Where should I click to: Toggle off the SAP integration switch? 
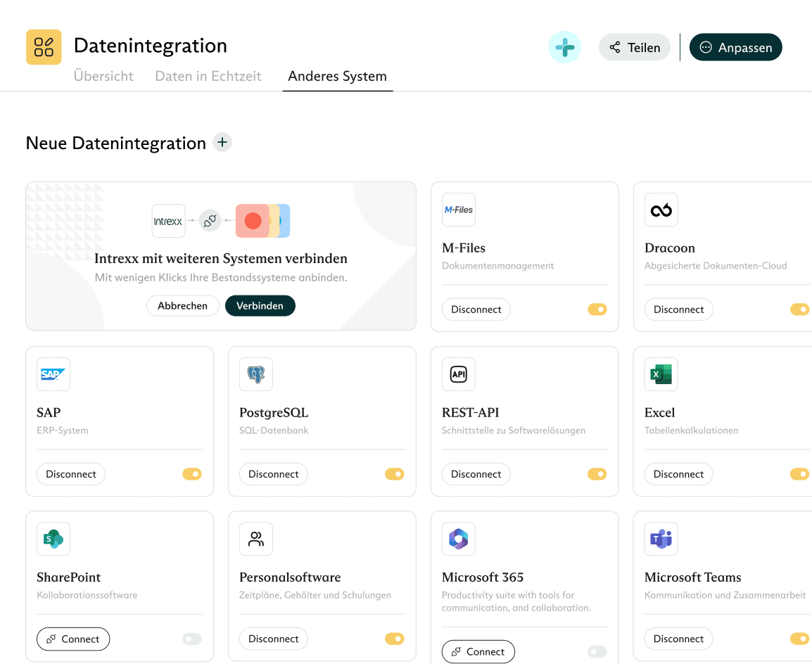192,474
